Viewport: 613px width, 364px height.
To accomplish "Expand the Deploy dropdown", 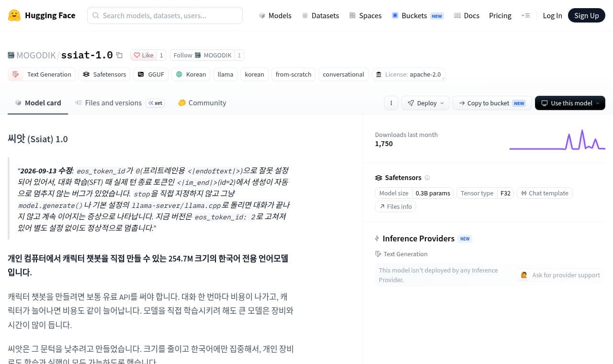I will coord(425,103).
